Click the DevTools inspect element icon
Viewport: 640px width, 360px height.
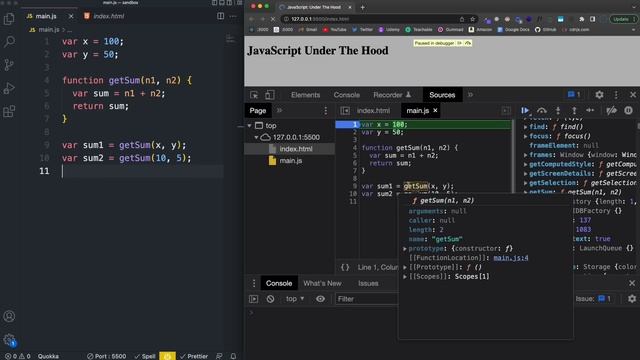point(254,95)
